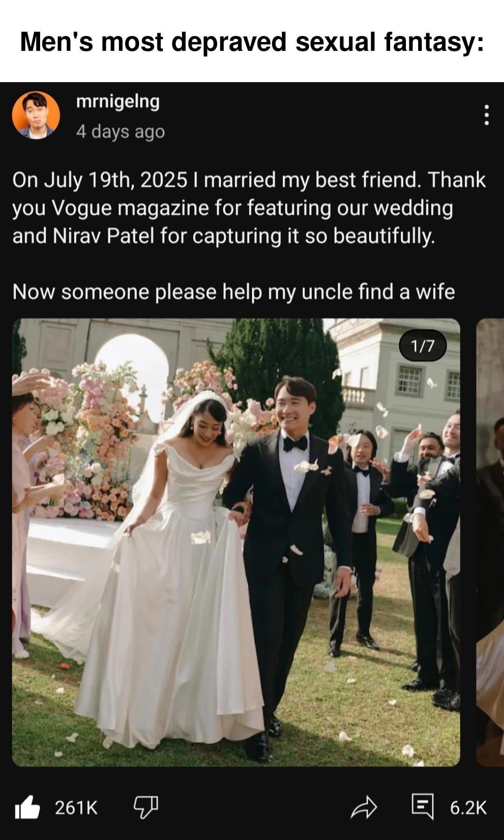This screenshot has width=504, height=840.
Task: Open the main wedding photo
Action: coord(236,542)
